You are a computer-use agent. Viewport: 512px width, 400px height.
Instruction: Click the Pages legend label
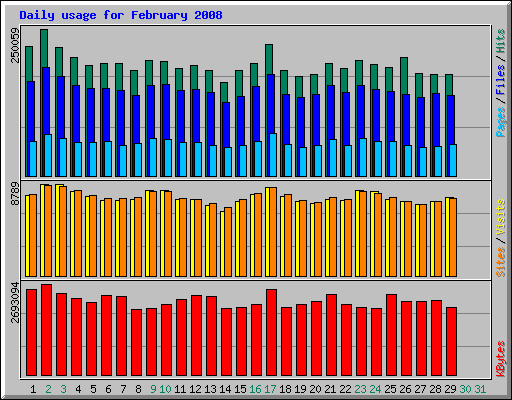501,122
